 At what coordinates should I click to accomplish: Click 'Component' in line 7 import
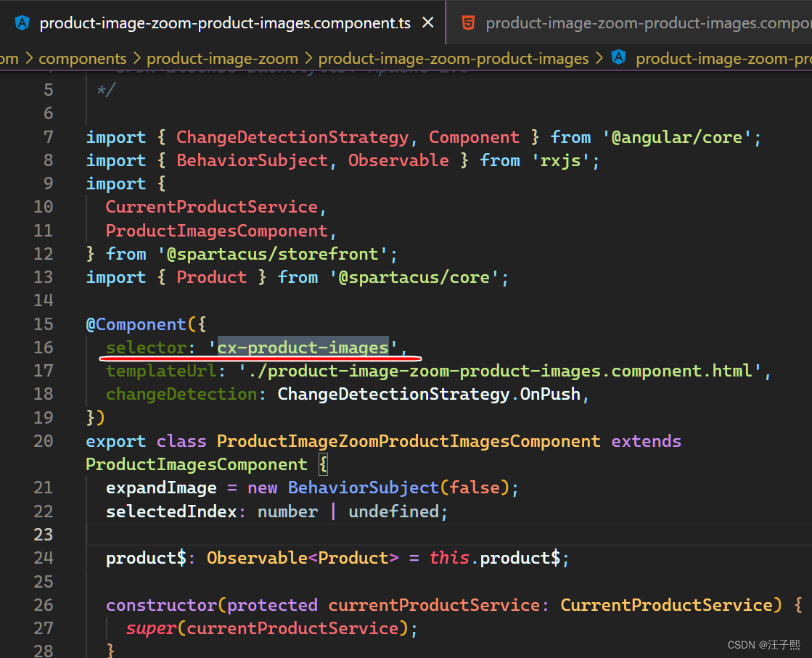(x=475, y=137)
